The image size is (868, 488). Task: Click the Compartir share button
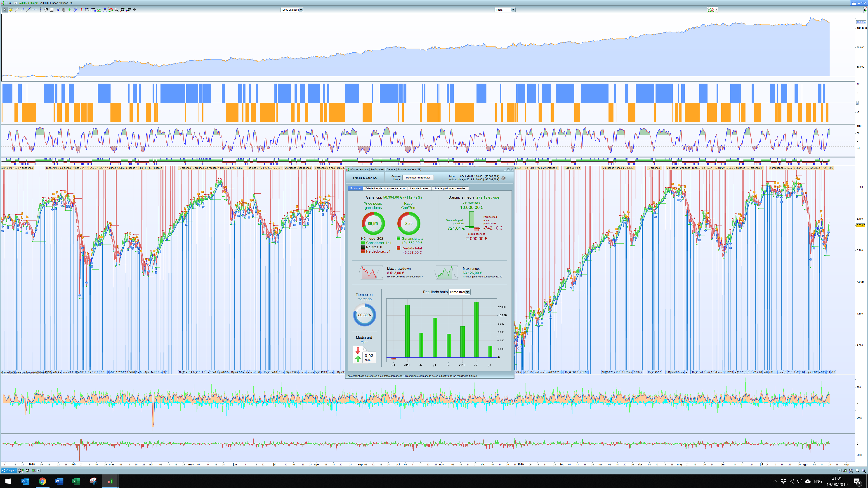pyautogui.click(x=9, y=470)
